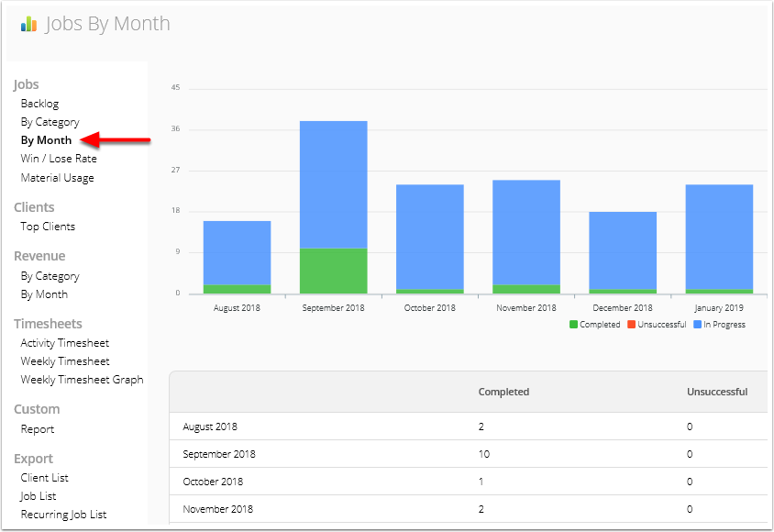This screenshot has height=532, width=774.
Task: Open the Weekly Timesheet
Action: (64, 360)
